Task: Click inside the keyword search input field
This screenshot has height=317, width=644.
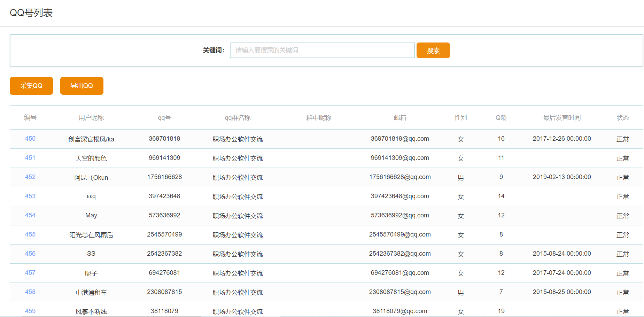Action: pyautogui.click(x=321, y=50)
